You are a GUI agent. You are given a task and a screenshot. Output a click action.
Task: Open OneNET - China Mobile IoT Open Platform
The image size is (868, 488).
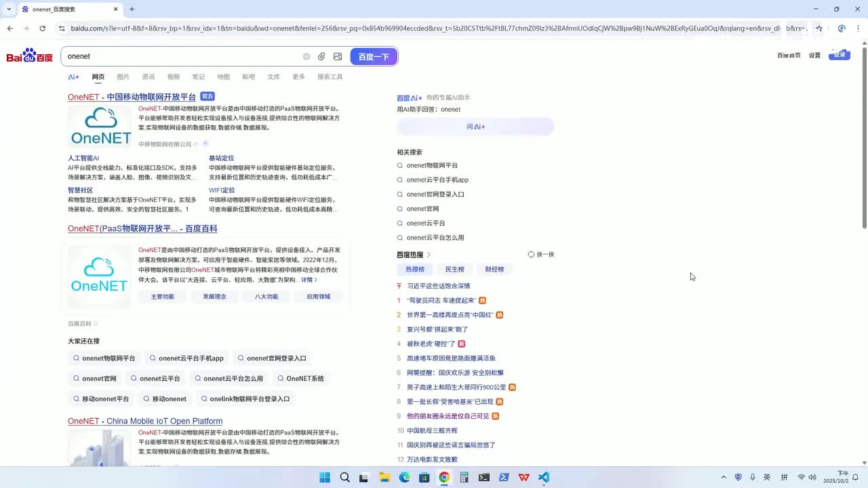point(145,421)
